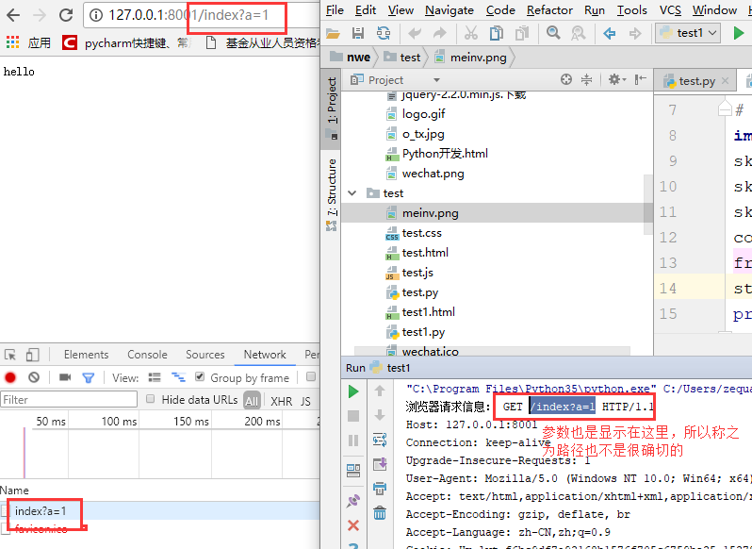This screenshot has height=549, width=752.
Task: Open the Project view dropdown
Action: (436, 80)
